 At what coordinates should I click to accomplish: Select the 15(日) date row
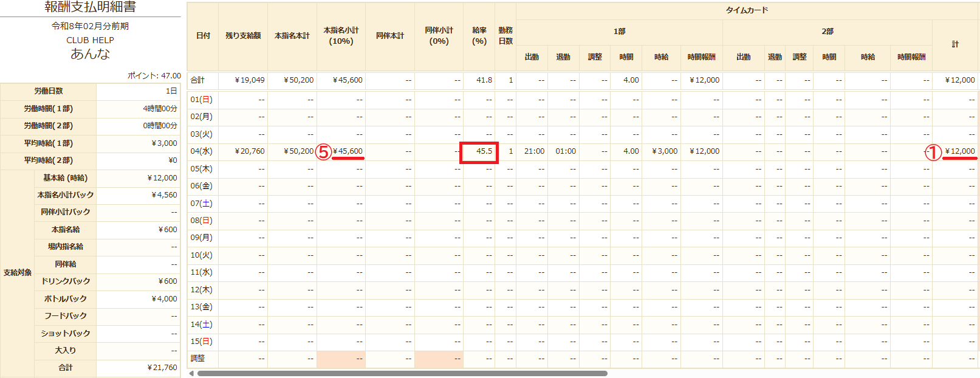201,342
